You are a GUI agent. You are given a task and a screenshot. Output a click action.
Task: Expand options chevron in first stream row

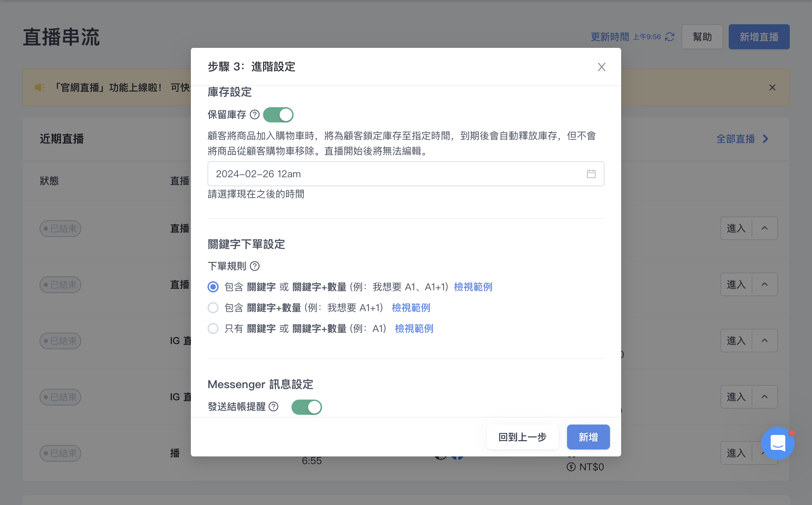pyautogui.click(x=764, y=228)
